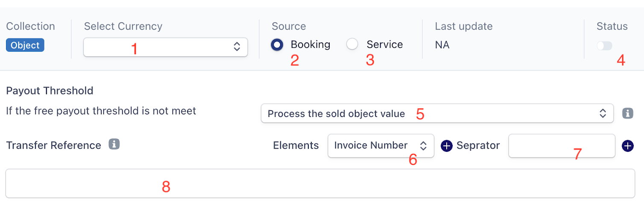644x204 pixels.
Task: Open the Select Currency dropdown
Action: coord(165,47)
